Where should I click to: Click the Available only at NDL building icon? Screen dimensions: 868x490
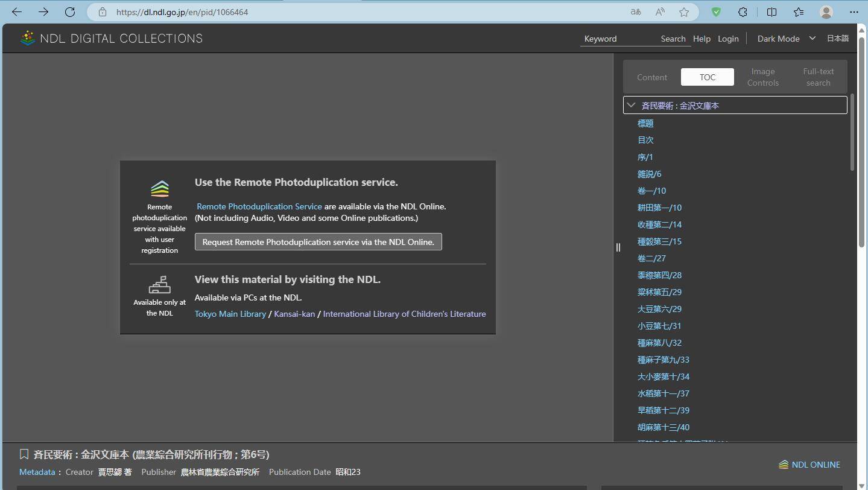pyautogui.click(x=160, y=285)
